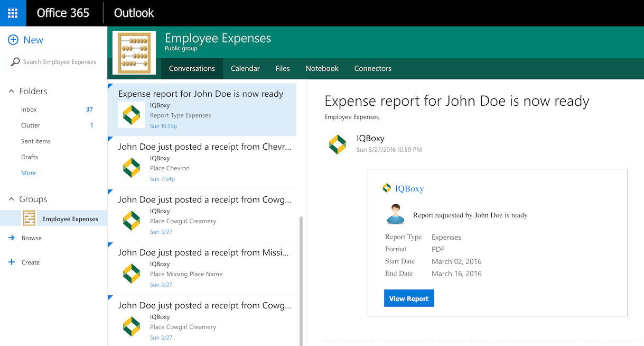Click the small IQBoxy logo inside report card
The image size is (644, 346).
click(x=387, y=188)
